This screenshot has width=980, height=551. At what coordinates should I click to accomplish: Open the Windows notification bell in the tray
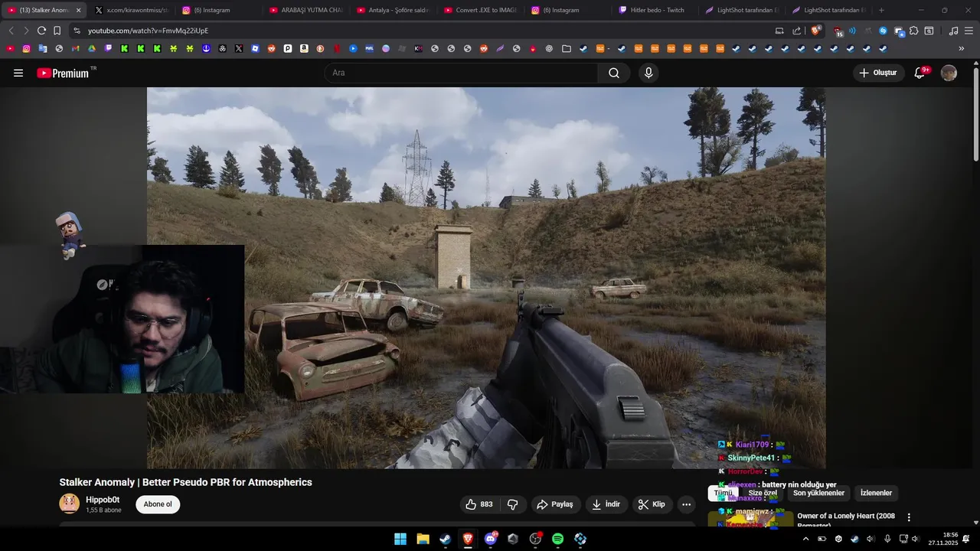point(967,539)
